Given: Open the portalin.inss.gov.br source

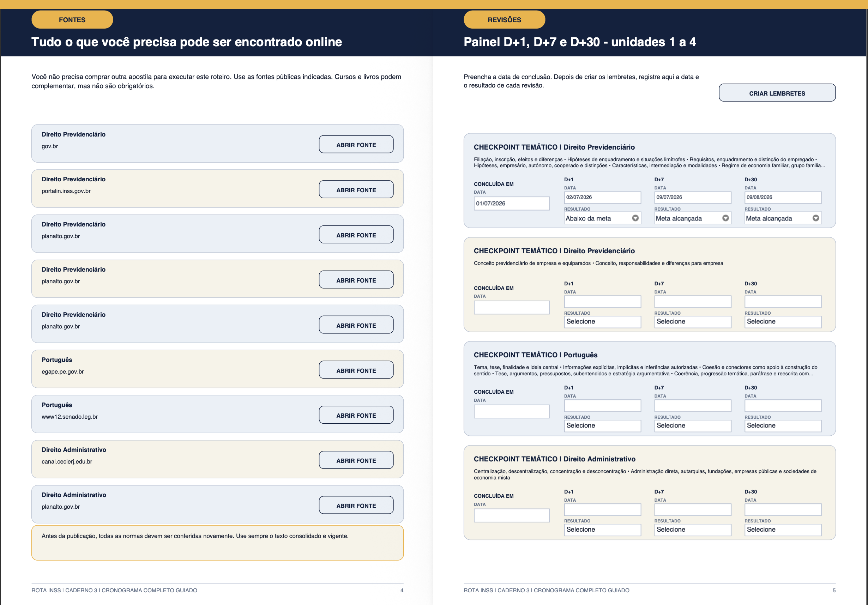Looking at the screenshot, I should pos(356,189).
